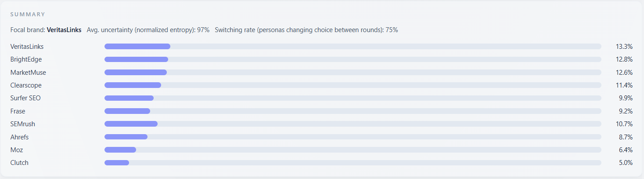This screenshot has height=179, width=644.
Task: Select the Ahrefs row label
Action: click(x=20, y=137)
